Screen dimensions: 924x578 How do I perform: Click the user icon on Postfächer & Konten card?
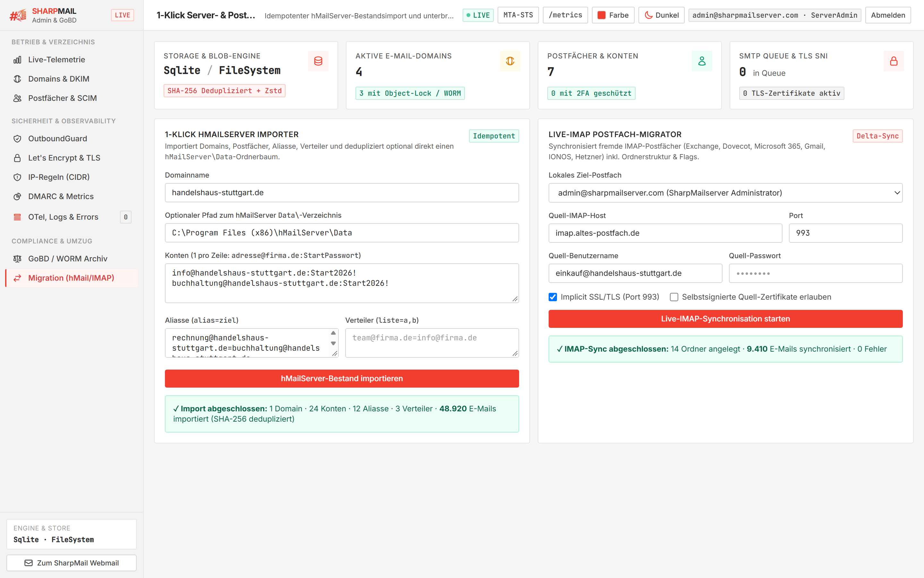coord(702,61)
